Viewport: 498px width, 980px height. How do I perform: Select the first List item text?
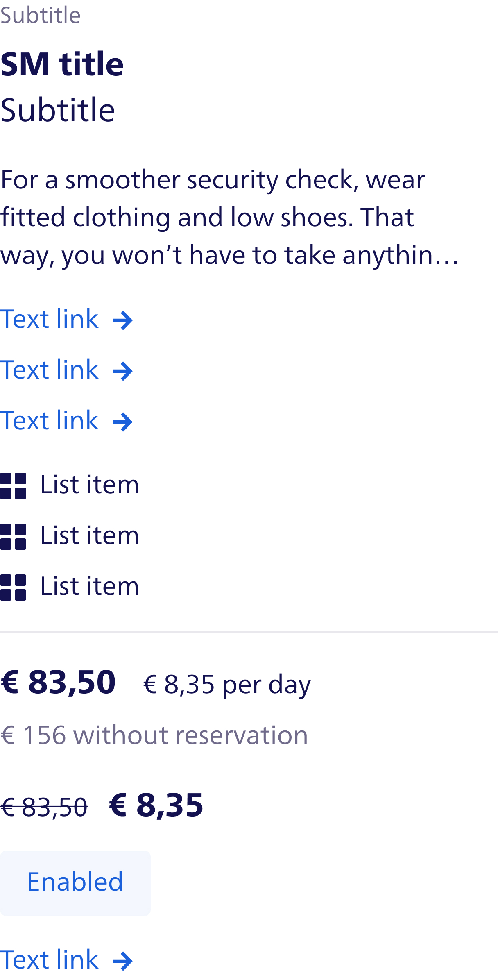90,485
